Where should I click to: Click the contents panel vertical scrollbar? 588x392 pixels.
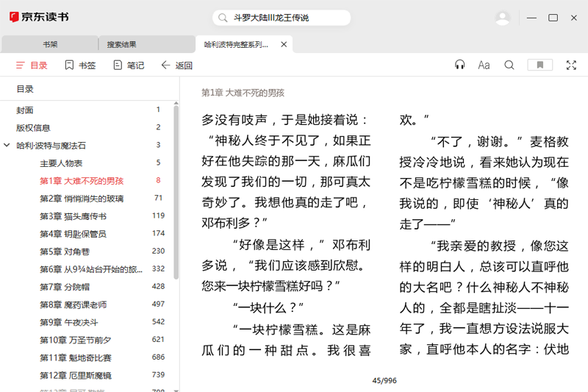coord(176,191)
